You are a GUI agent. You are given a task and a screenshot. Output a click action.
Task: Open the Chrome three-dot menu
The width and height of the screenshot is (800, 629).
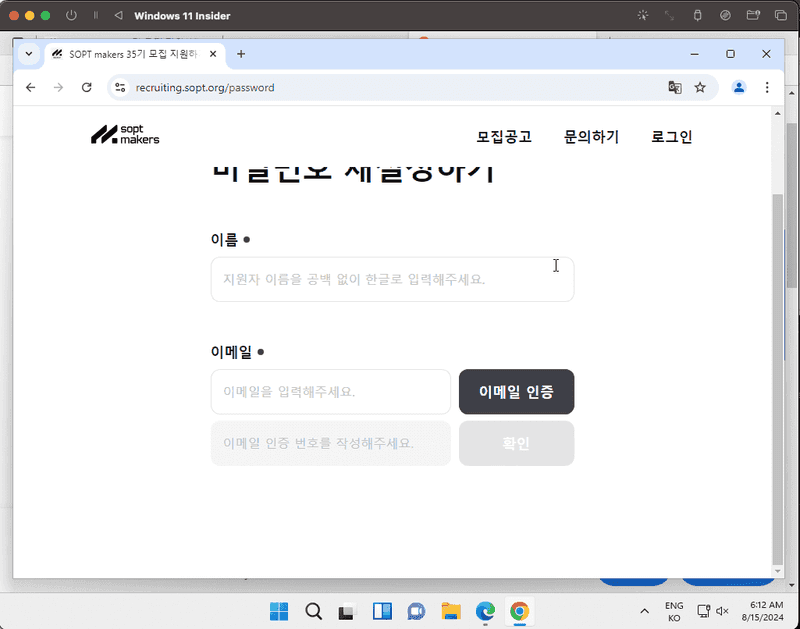[766, 87]
